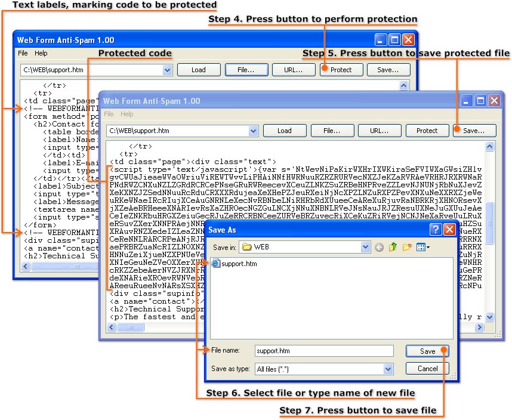This screenshot has height=420, width=512.
Task: Close the back Web Form Anti-Spam window
Action: tap(408, 40)
